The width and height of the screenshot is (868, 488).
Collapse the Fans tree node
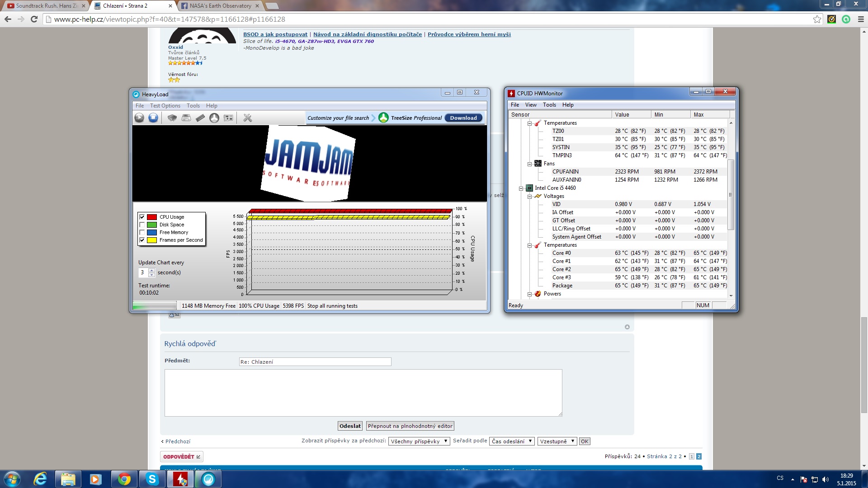tap(529, 164)
